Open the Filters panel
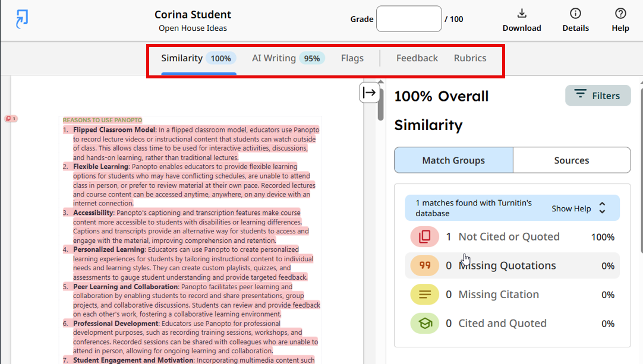This screenshot has height=364, width=643. pos(598,96)
